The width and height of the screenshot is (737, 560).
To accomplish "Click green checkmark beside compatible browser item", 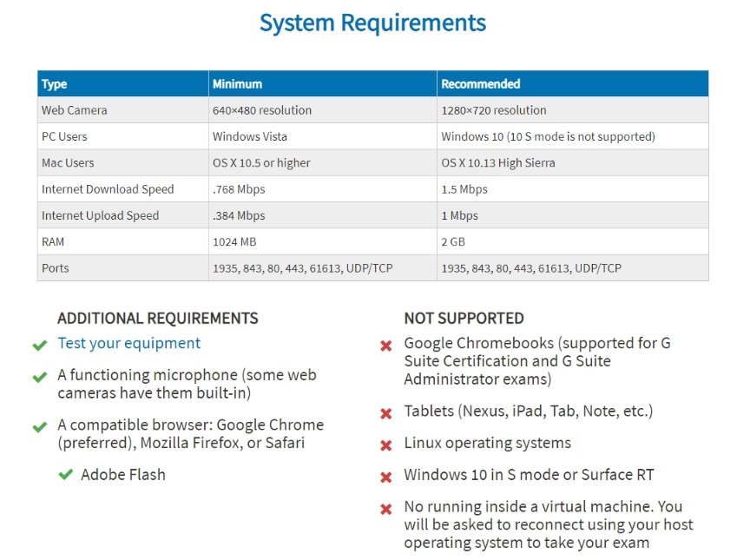I will point(39,426).
